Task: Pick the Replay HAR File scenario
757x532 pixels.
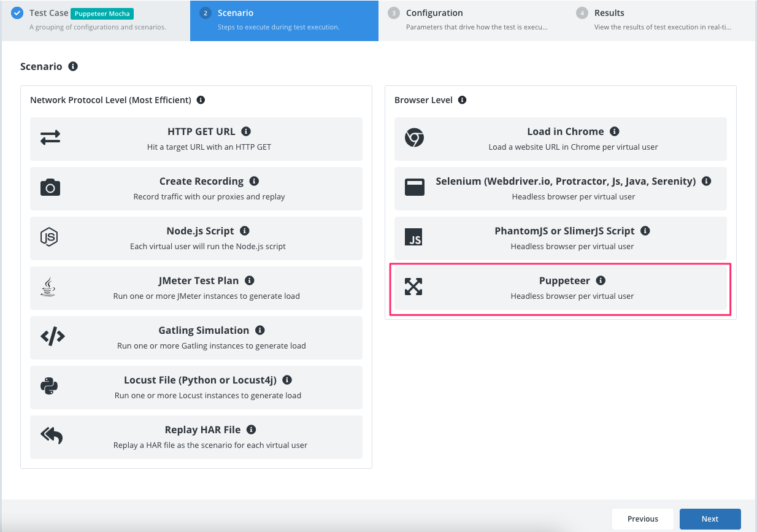Action: 196,437
